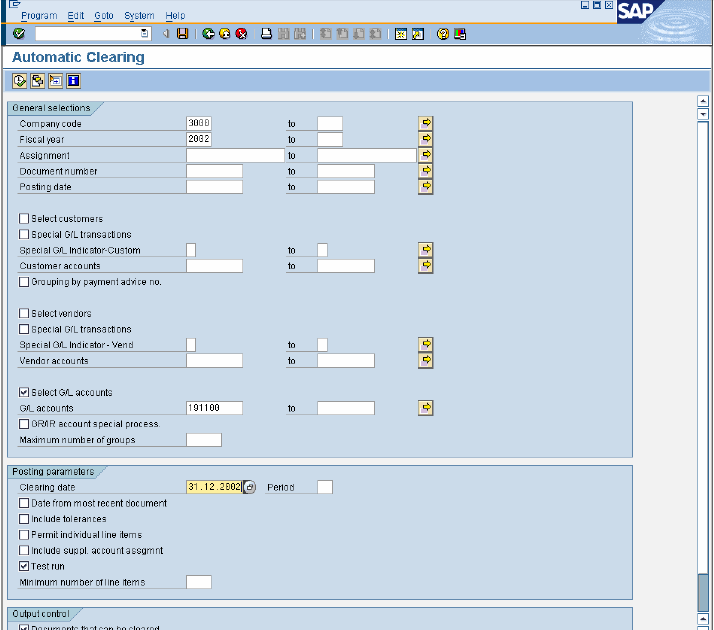Open the Clearing date calendar search help
The height and width of the screenshot is (630, 714).
(x=250, y=487)
